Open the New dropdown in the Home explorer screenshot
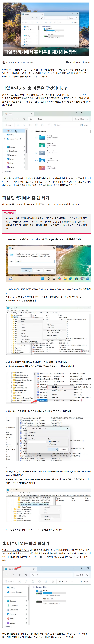This screenshot has height=644, width=94. pos(8,125)
